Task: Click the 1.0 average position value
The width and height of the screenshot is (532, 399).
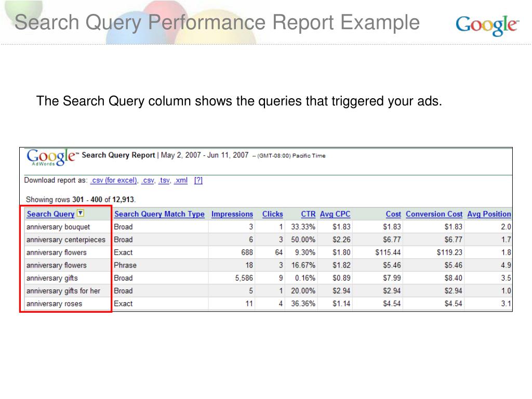Action: [x=506, y=291]
